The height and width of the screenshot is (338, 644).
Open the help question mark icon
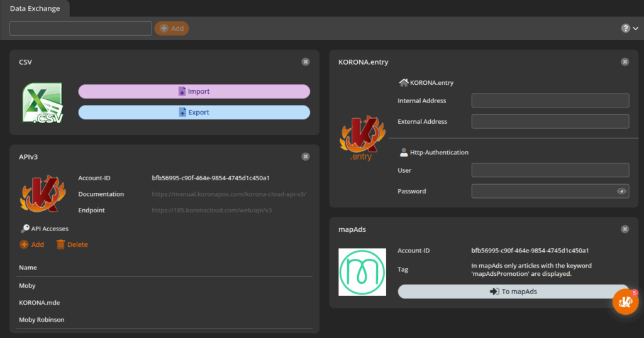625,28
